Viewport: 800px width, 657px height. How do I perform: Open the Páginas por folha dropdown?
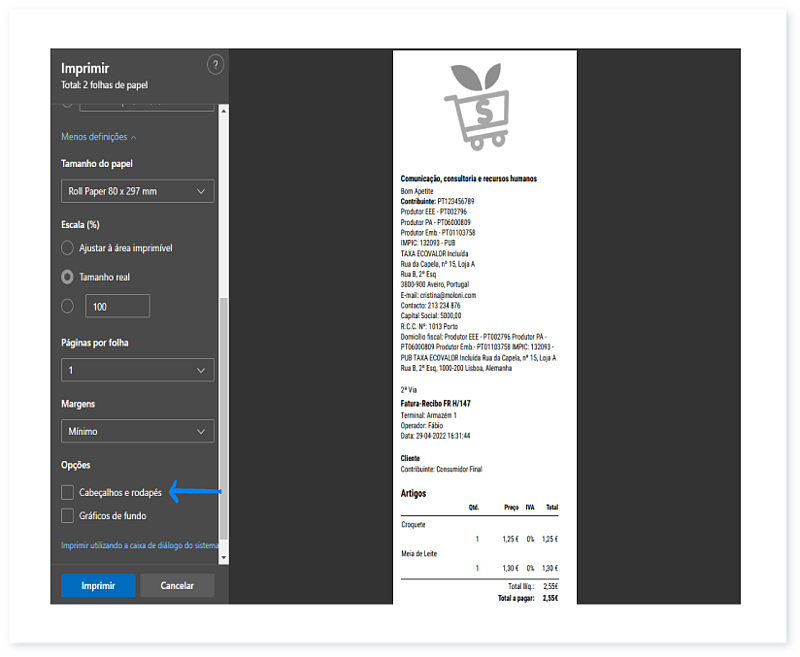(138, 370)
